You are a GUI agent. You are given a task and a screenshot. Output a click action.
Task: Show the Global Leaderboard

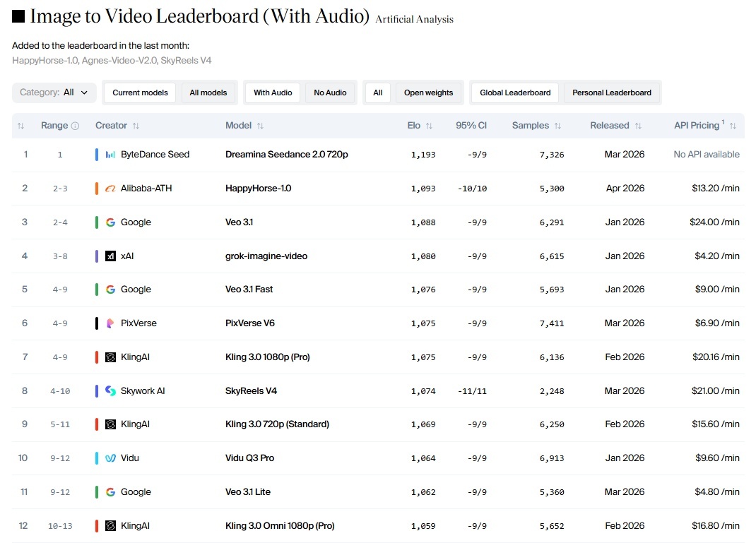[x=515, y=93]
